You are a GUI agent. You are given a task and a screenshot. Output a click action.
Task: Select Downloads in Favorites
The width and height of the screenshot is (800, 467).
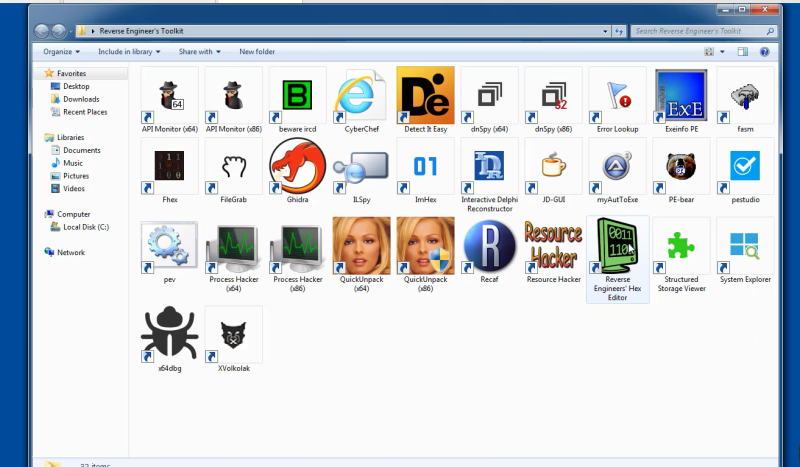(81, 99)
